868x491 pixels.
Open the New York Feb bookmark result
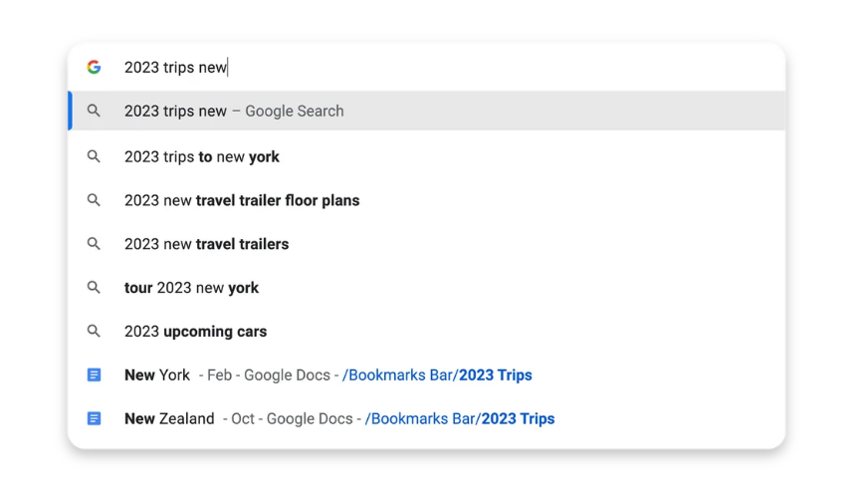coord(426,375)
